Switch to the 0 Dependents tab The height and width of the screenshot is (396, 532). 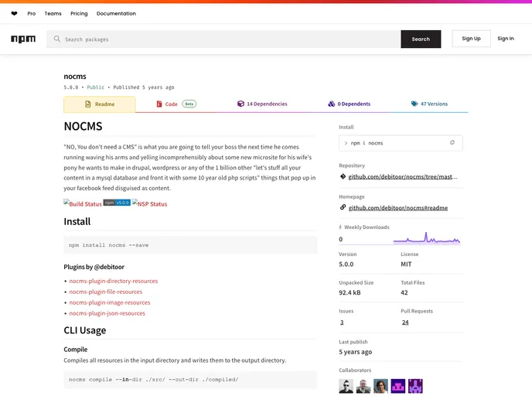click(x=350, y=104)
